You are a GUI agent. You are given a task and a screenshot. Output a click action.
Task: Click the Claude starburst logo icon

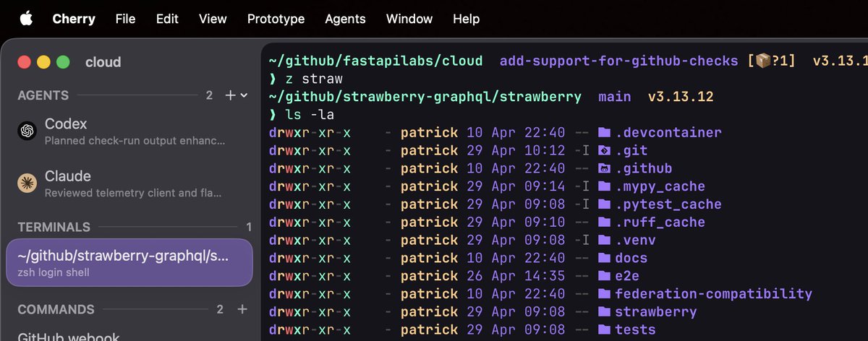point(27,184)
